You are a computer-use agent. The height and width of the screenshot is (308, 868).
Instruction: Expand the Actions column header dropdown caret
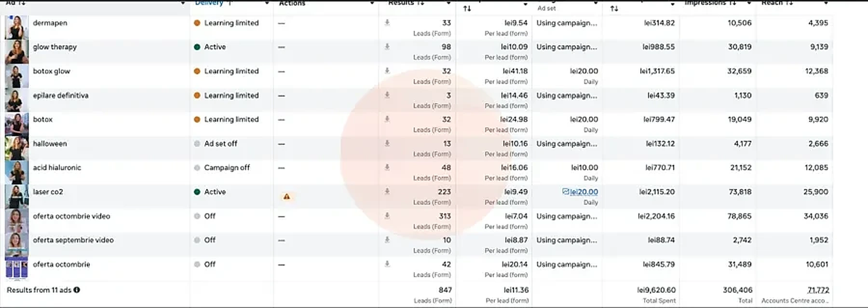(372, 3)
